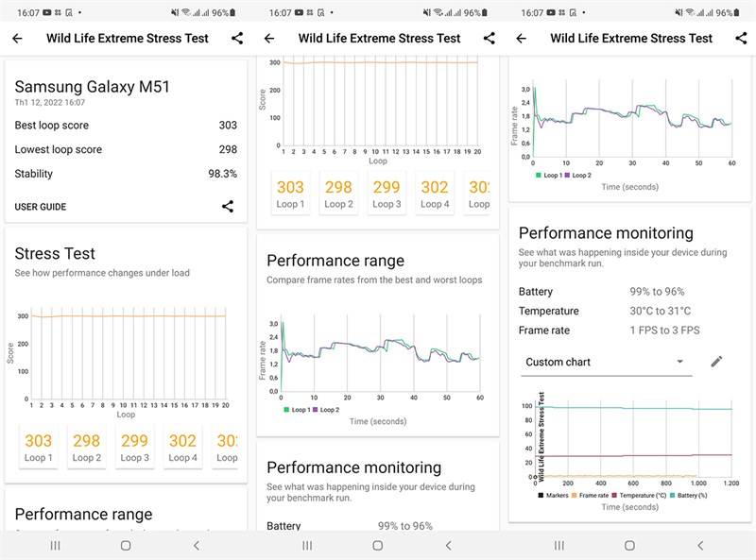
Task: Select Loop 2 card in middle screen
Action: 338,193
